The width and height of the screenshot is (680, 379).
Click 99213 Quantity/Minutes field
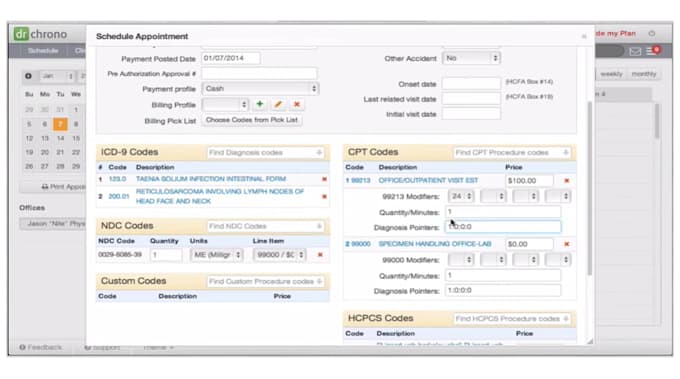coord(503,212)
